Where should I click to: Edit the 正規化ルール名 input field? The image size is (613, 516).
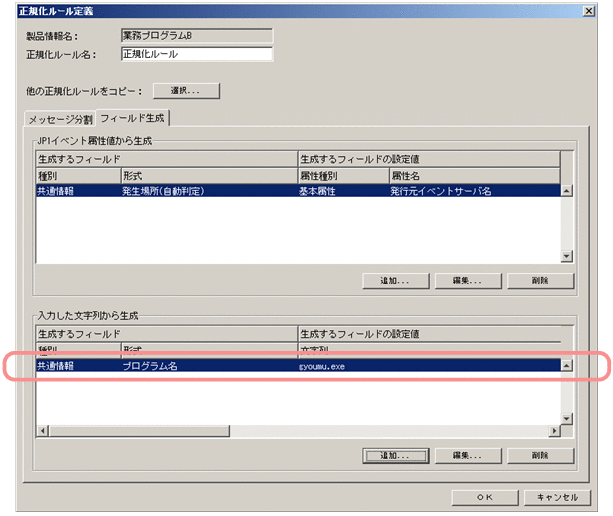[197, 54]
